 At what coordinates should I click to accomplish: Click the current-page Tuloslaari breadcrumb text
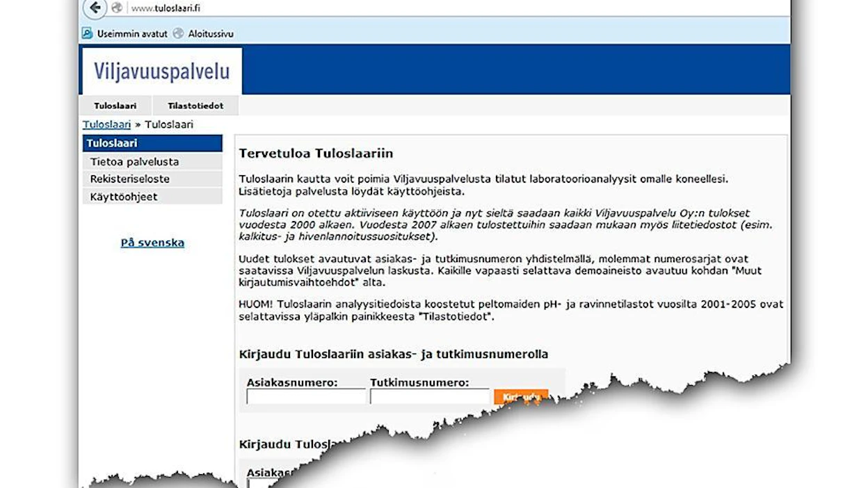(x=169, y=124)
